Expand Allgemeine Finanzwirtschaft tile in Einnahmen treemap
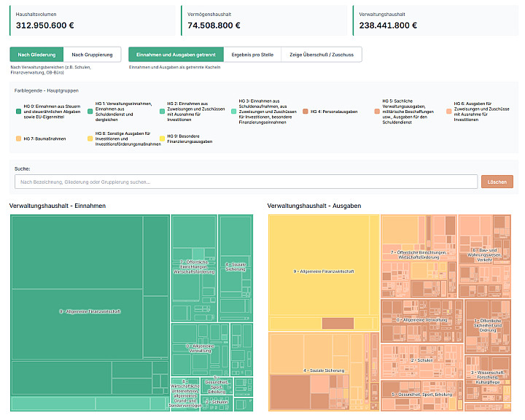This screenshot has width=525, height=420. [x=90, y=311]
